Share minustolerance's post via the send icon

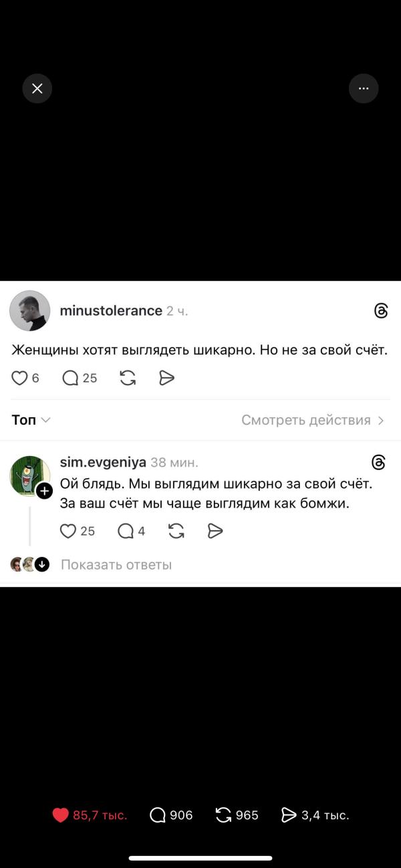point(166,378)
